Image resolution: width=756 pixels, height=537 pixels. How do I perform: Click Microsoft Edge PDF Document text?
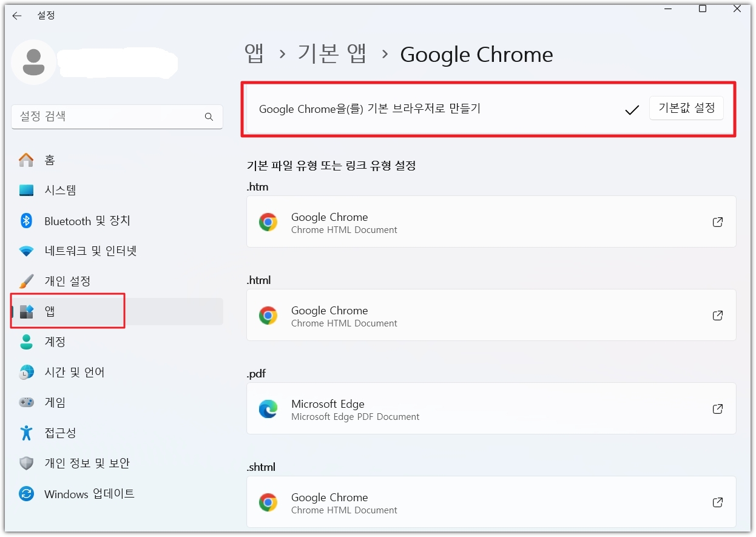[355, 417]
